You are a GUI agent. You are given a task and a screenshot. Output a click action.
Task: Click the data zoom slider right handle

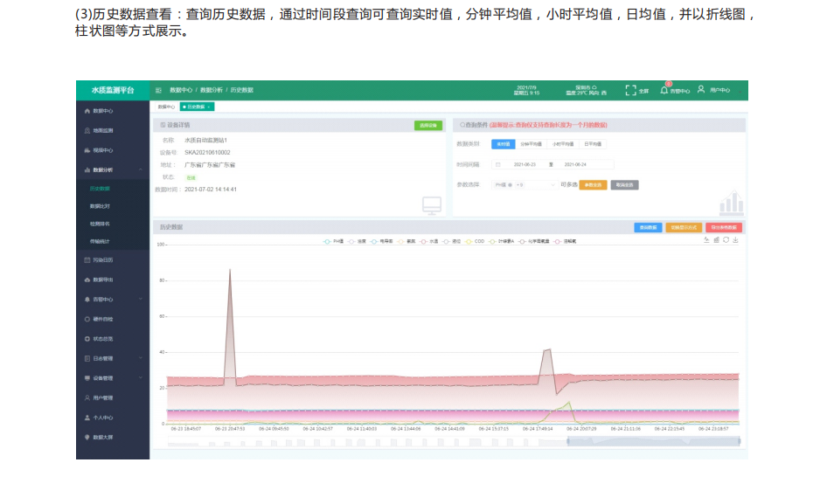740,441
